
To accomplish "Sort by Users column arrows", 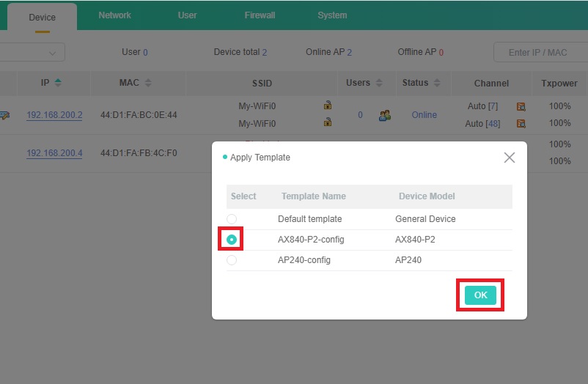I will (379, 83).
